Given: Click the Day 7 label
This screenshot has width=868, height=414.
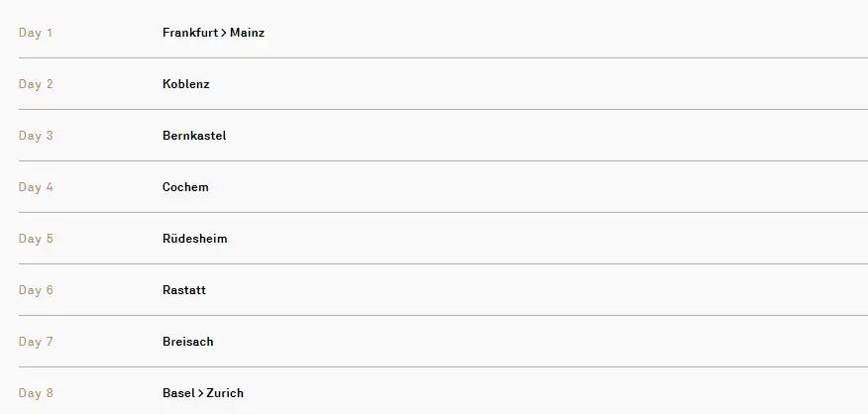Looking at the screenshot, I should (36, 342).
